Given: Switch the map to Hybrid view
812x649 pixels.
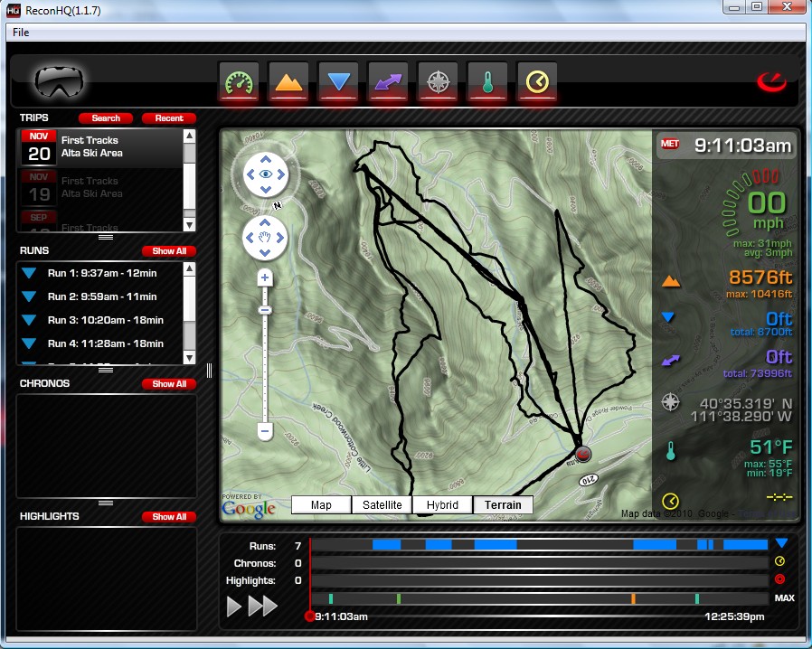Looking at the screenshot, I should tap(442, 505).
